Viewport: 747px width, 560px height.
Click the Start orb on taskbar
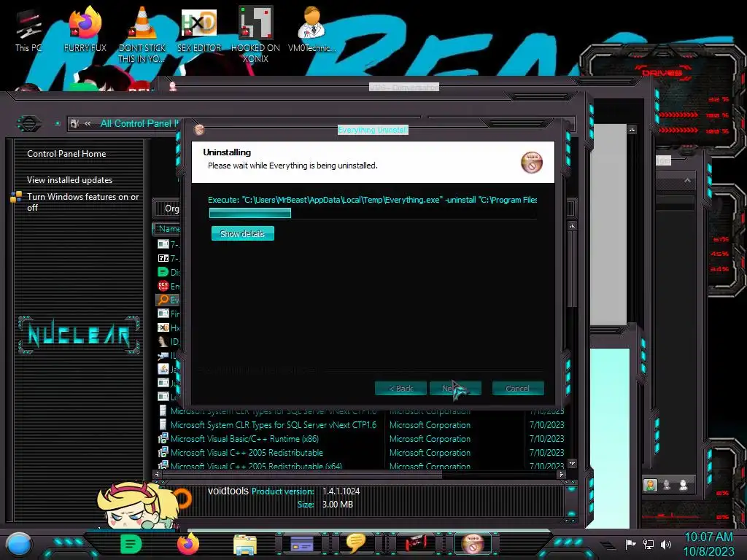pyautogui.click(x=18, y=544)
